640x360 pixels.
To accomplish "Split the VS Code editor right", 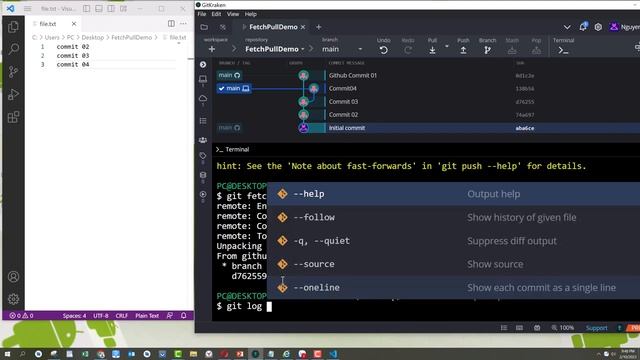I will [171, 24].
